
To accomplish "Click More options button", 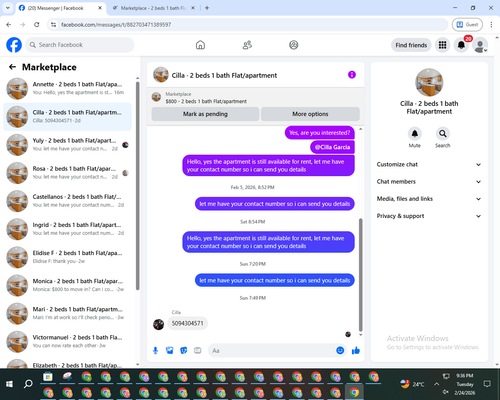I will [x=310, y=114].
